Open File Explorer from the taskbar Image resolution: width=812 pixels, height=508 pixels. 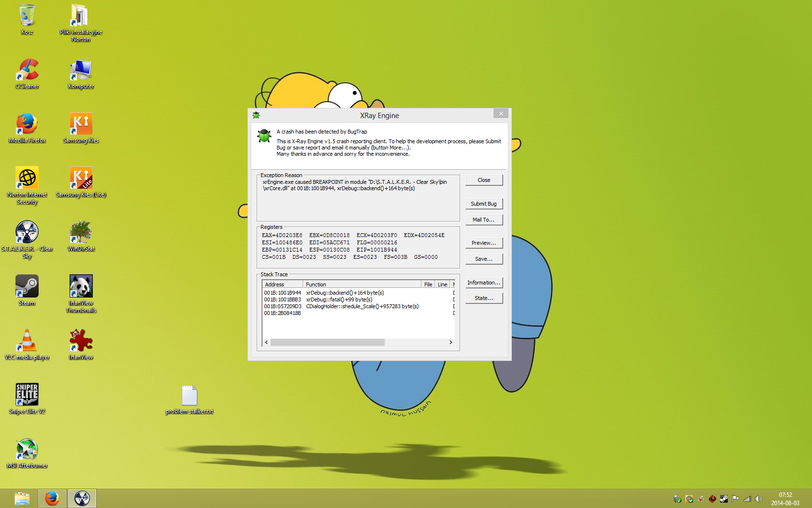click(x=22, y=498)
